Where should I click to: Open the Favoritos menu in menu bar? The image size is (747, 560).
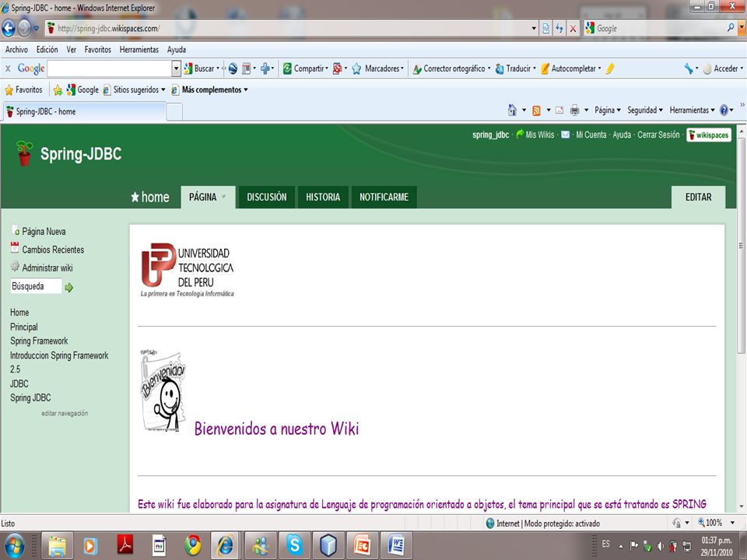pos(98,50)
